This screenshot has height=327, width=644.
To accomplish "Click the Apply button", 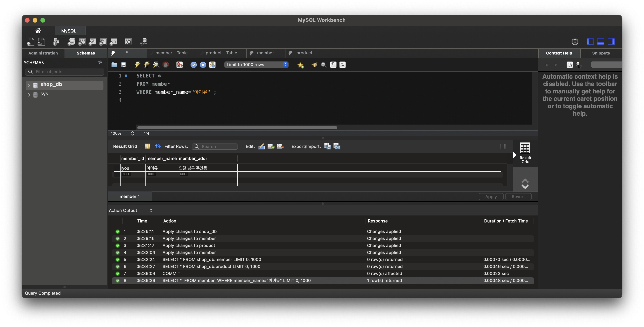I will (x=491, y=197).
